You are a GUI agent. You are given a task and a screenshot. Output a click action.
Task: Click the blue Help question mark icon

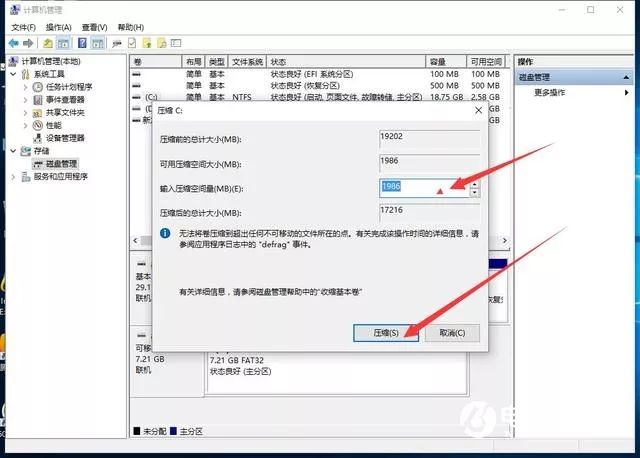pos(82,43)
